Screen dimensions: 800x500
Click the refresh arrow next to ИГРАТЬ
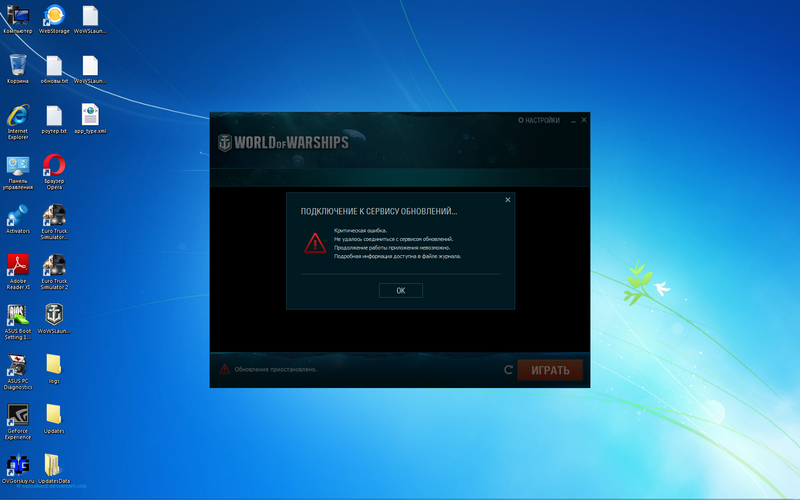click(x=508, y=370)
